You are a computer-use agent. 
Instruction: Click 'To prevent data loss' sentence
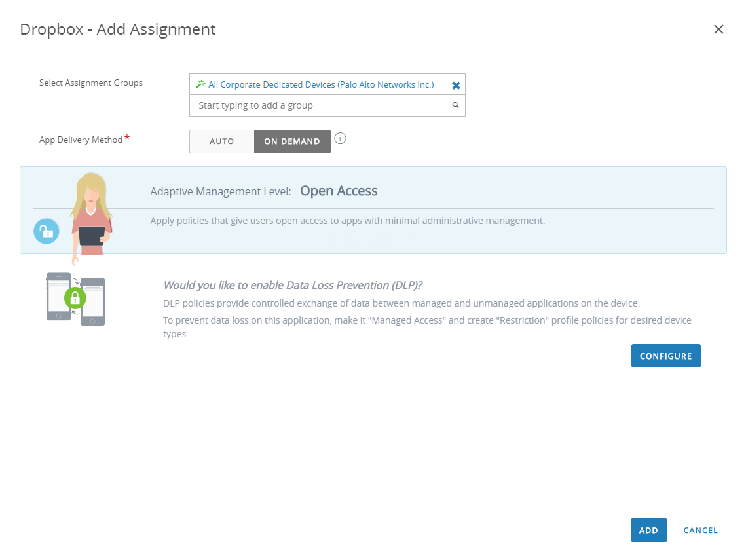[x=427, y=327]
